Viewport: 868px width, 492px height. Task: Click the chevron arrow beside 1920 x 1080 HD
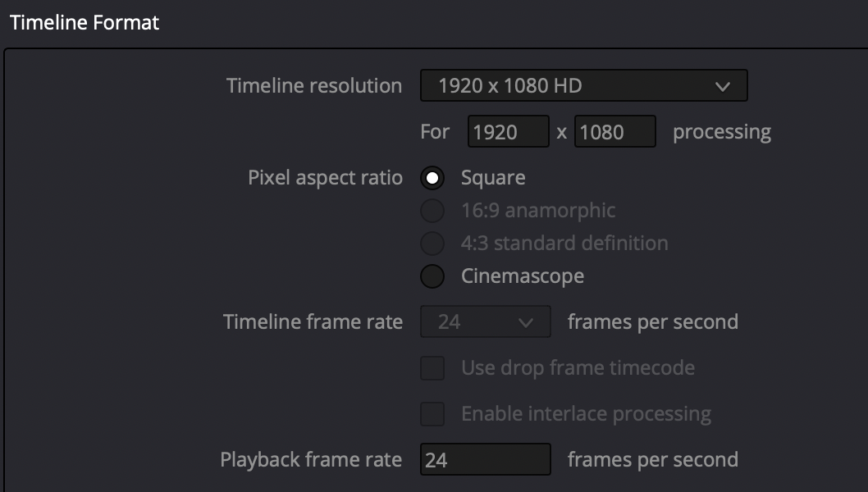pyautogui.click(x=723, y=86)
